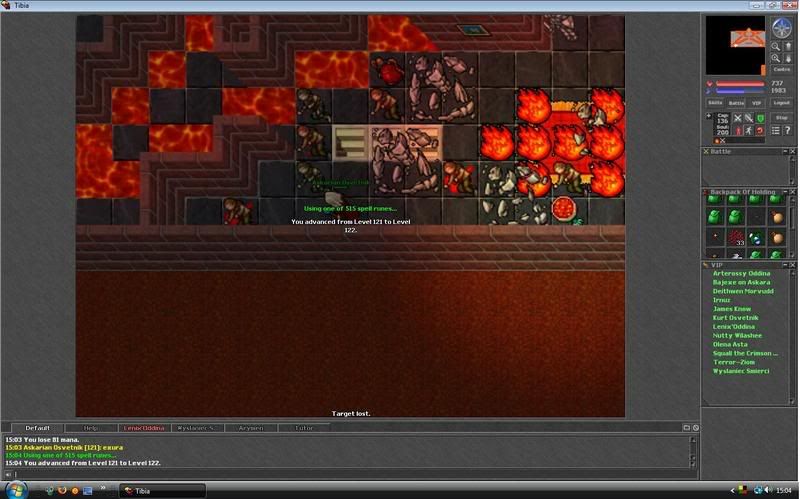
Task: Select VIP entry Deithwen Morvudd
Action: pos(743,291)
